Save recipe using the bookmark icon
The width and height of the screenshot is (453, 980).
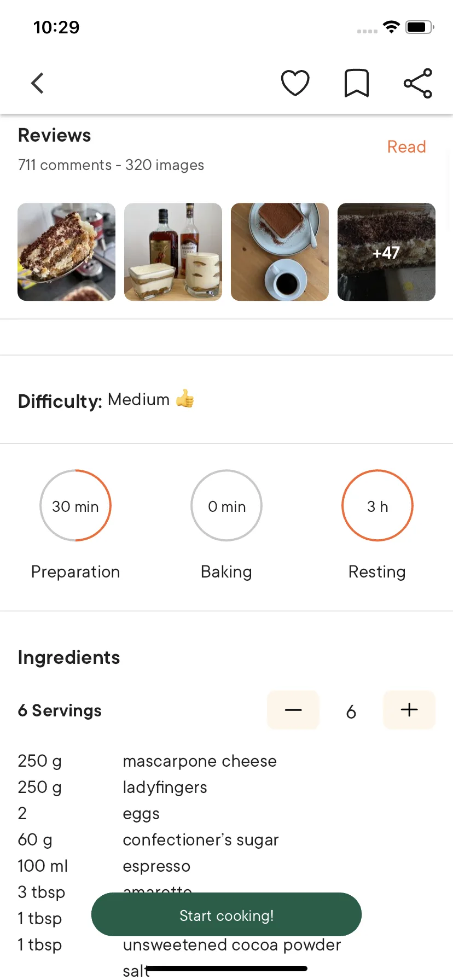click(357, 83)
